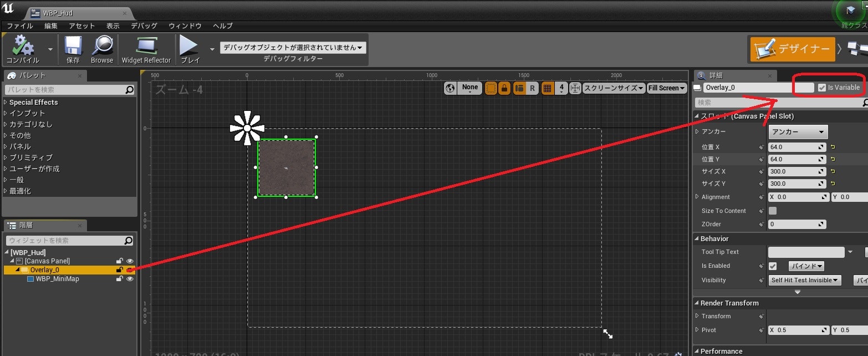
Task: Toggle visibility eye of Canvas Panel
Action: pyautogui.click(x=130, y=261)
